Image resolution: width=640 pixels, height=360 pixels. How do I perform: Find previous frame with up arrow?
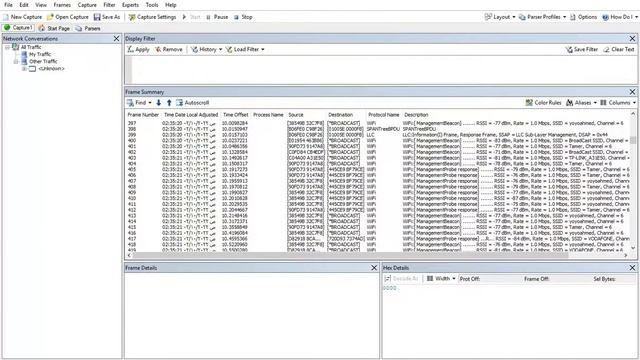169,102
